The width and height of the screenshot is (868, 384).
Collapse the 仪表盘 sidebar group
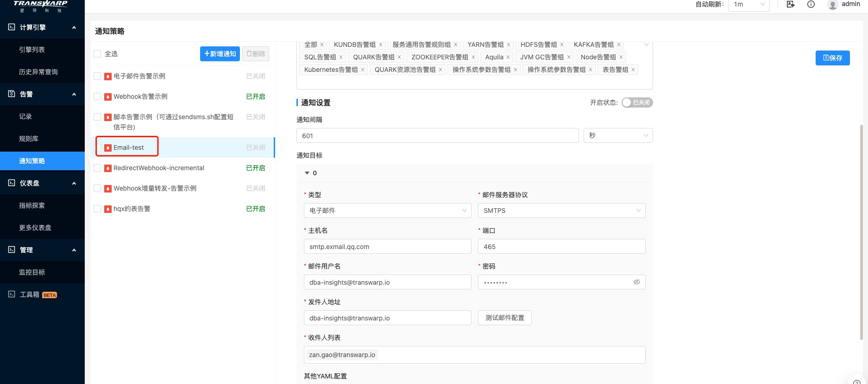tap(74, 183)
